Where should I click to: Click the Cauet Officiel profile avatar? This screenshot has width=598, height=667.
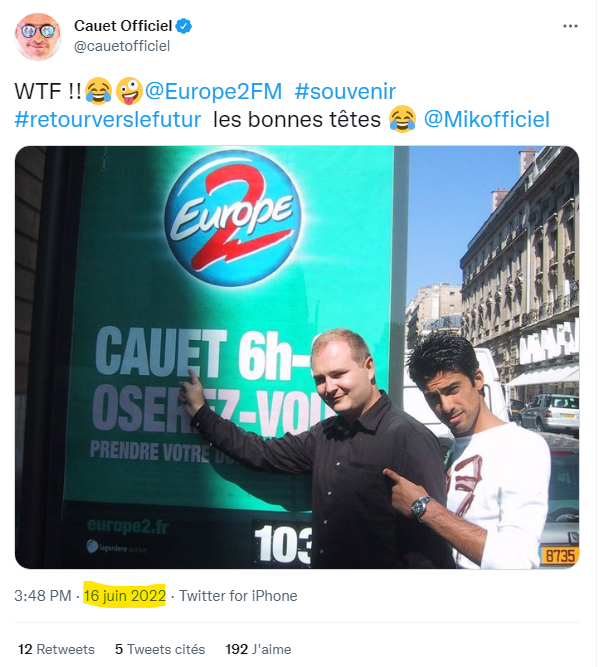(38, 37)
